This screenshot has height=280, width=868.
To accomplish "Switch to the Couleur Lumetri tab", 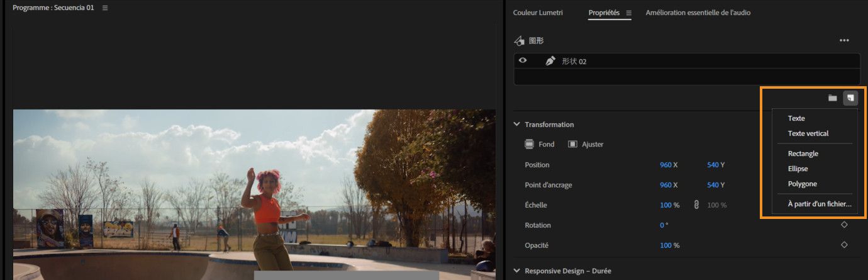I will coord(538,13).
